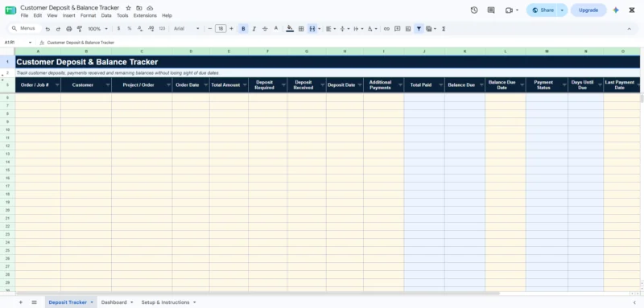Check cloud document status icon

pos(150,8)
